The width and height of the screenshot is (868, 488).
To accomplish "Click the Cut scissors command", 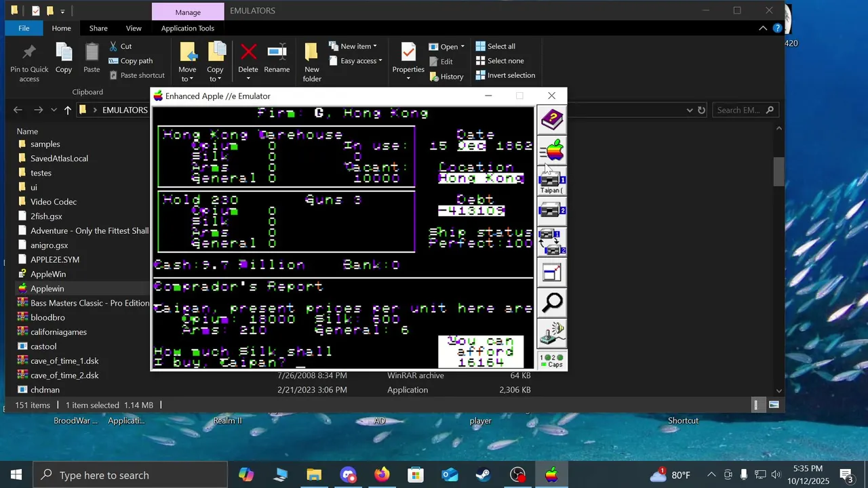I will [x=120, y=46].
